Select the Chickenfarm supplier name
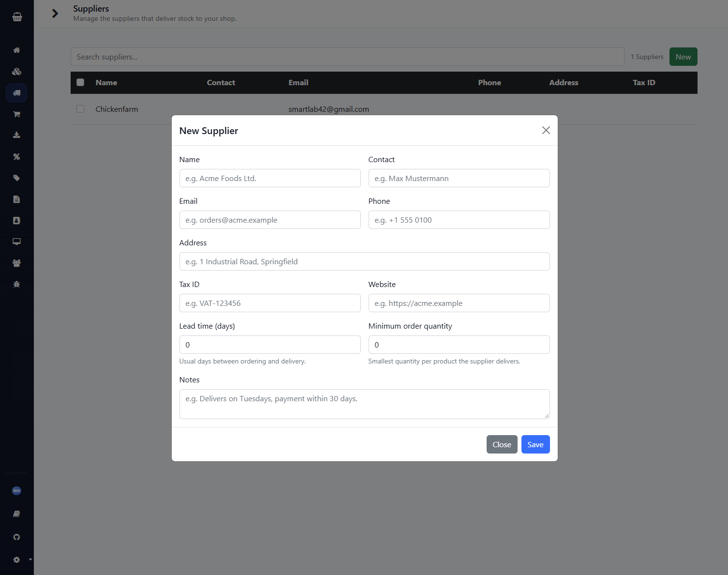 coord(117,109)
